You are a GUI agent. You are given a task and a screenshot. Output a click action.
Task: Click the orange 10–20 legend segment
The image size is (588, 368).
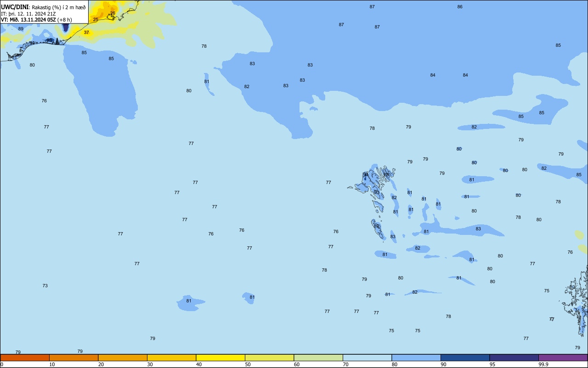click(73, 357)
